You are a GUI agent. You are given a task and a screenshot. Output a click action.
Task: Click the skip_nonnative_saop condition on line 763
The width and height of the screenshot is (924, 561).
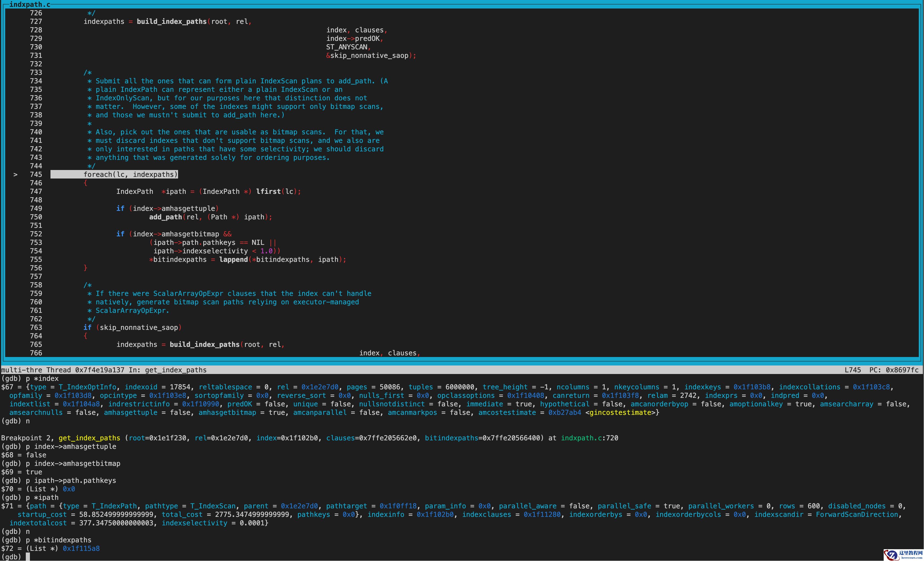pyautogui.click(x=139, y=328)
